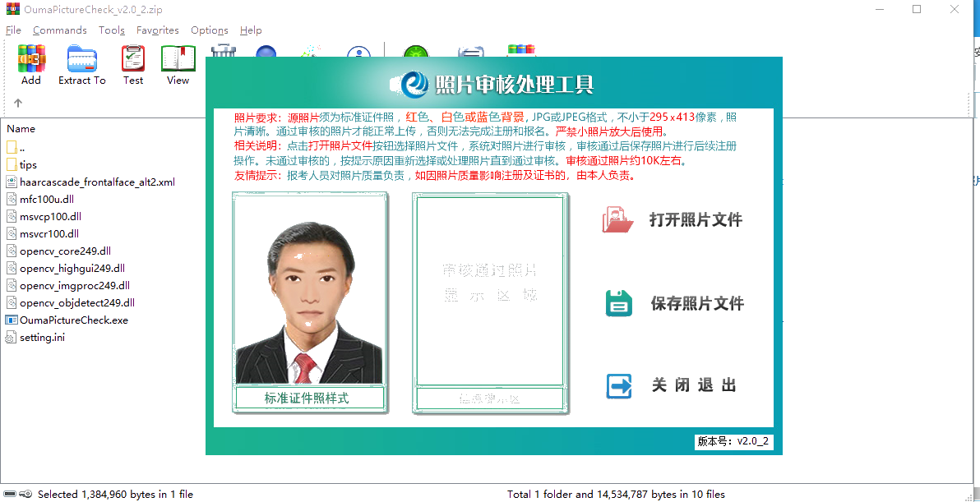
Task: Click the up-arrow to go to parent folder
Action: coord(17,103)
